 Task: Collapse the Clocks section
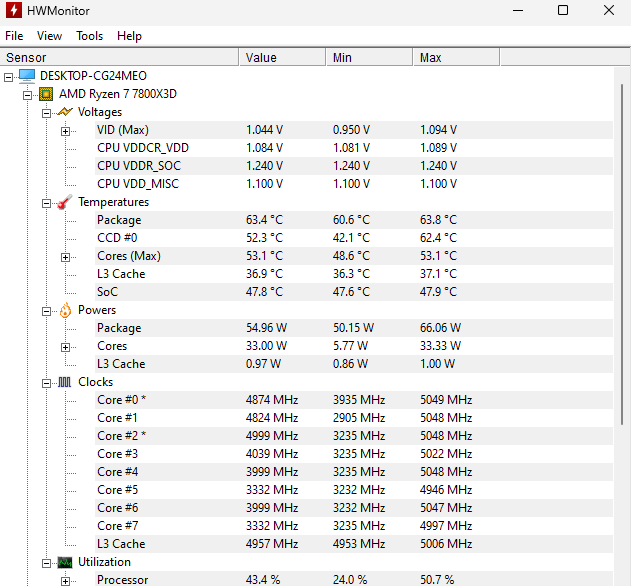click(46, 383)
